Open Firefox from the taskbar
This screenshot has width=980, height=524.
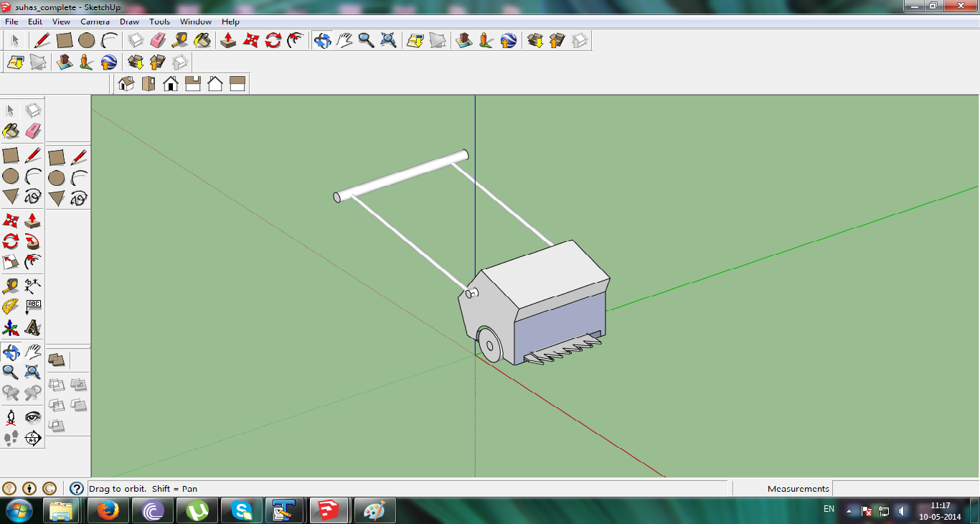click(x=108, y=510)
